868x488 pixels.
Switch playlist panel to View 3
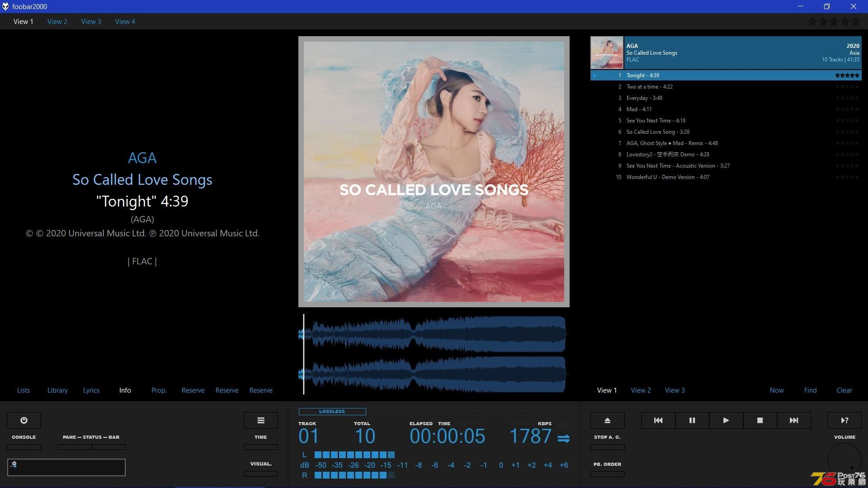675,390
